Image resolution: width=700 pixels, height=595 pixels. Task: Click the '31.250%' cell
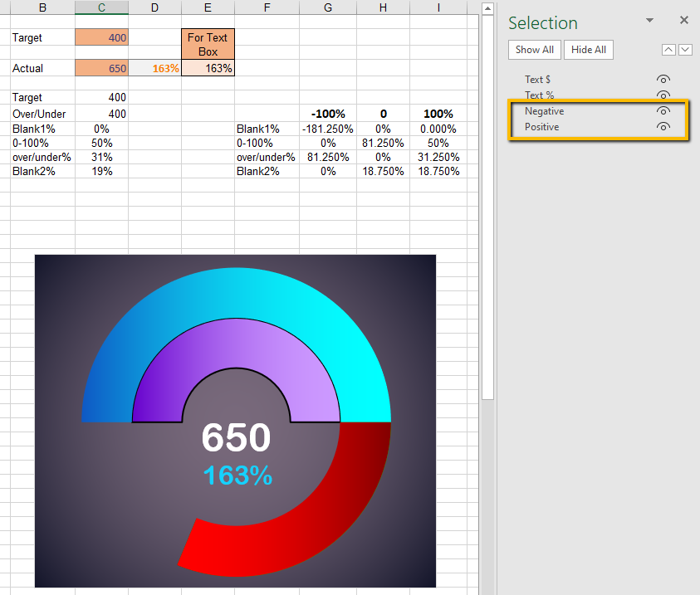pos(438,157)
